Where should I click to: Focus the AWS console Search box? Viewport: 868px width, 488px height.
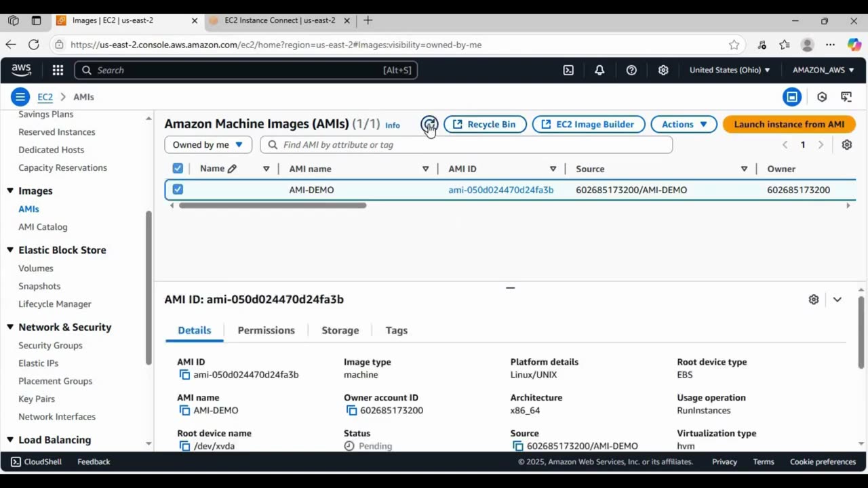245,70
